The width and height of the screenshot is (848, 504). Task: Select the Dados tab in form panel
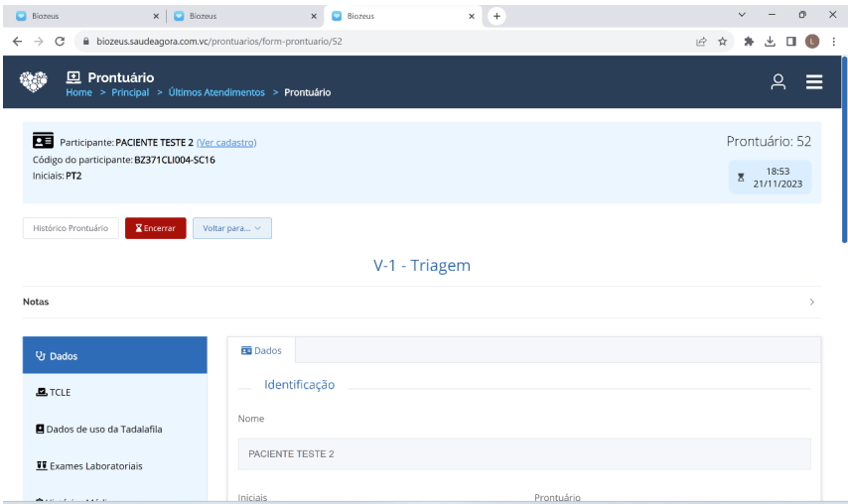[262, 350]
